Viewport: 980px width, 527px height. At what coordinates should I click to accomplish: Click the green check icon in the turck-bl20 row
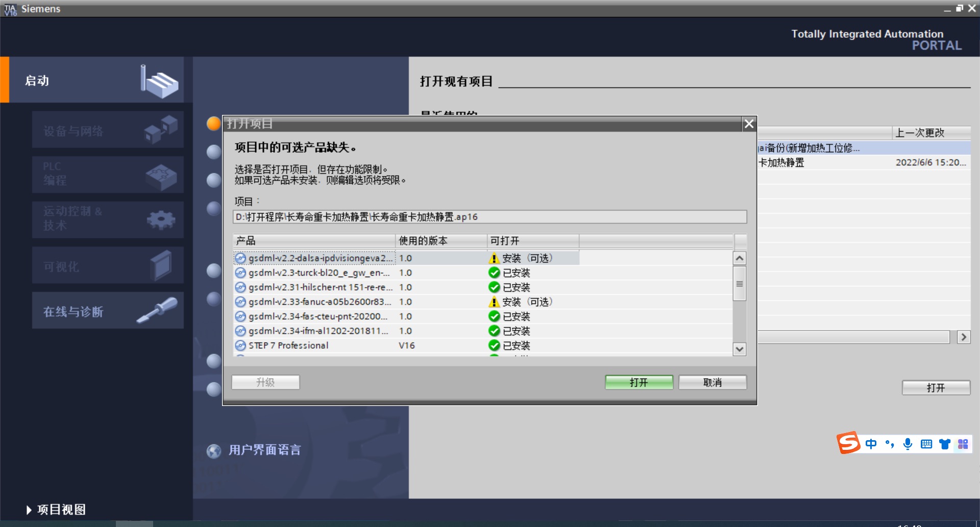coord(494,273)
